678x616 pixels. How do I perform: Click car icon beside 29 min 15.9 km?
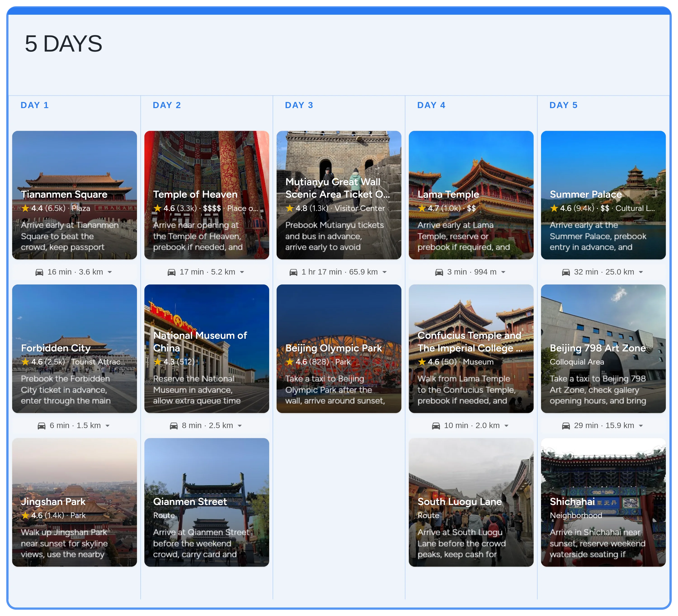[x=566, y=426]
